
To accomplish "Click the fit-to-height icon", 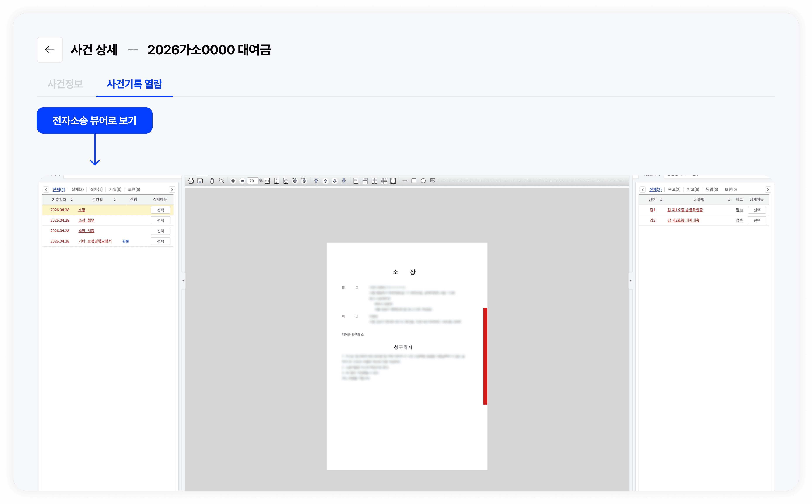I will click(x=276, y=181).
